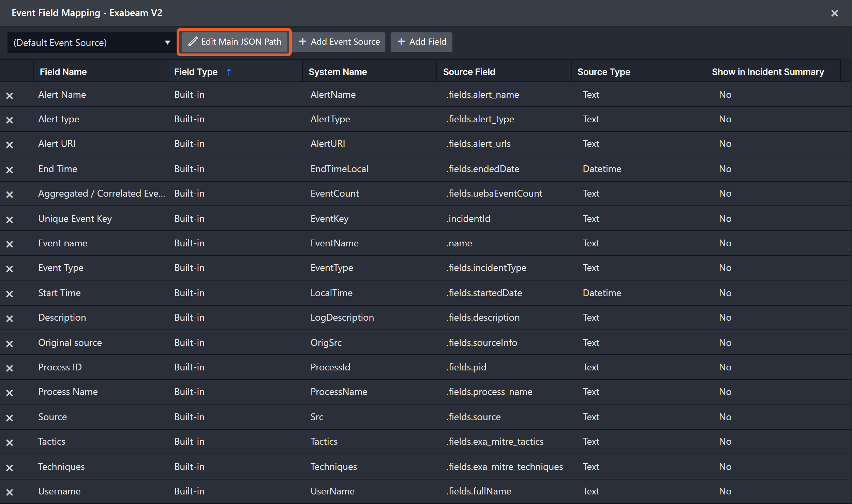Select the Aggregated / Correlated Event field name
Screen dimensions: 852x504
click(102, 193)
